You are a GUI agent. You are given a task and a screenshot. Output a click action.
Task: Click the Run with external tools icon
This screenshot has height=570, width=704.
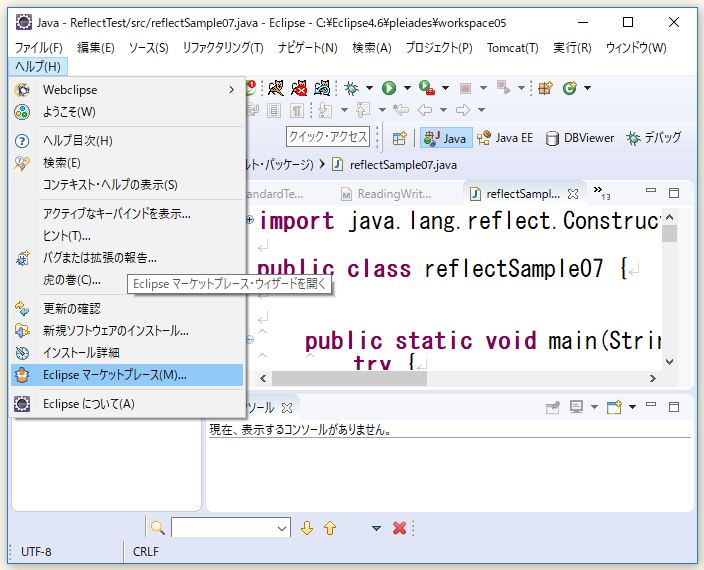coord(427,88)
